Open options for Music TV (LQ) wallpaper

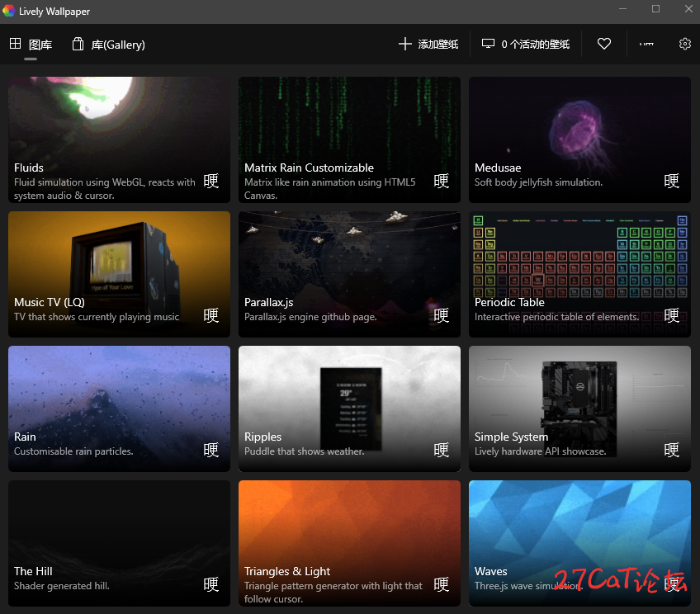click(211, 315)
